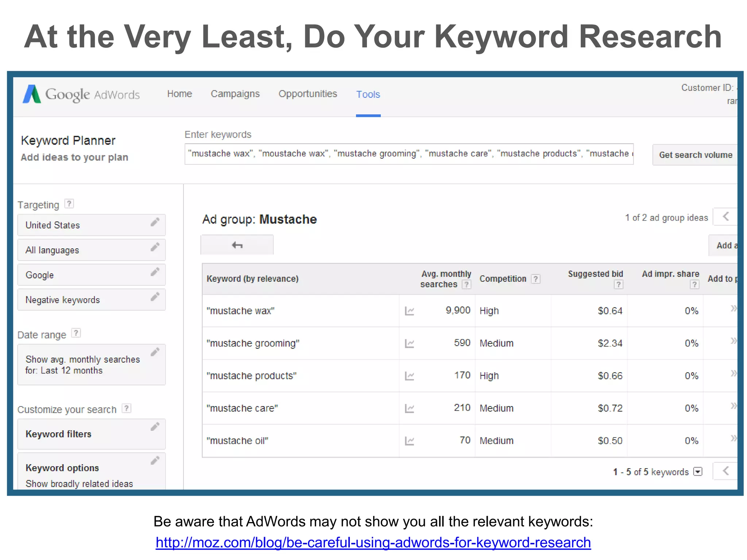Open Ad impr. share help icon
Viewport: 747px width, 560px height.
(694, 284)
